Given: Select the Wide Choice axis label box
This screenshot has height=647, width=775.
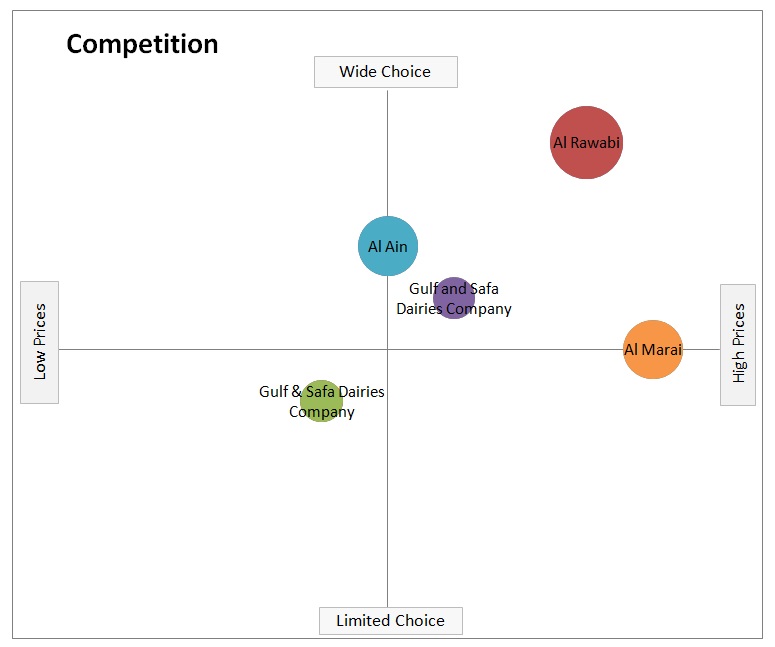Looking at the screenshot, I should 385,72.
